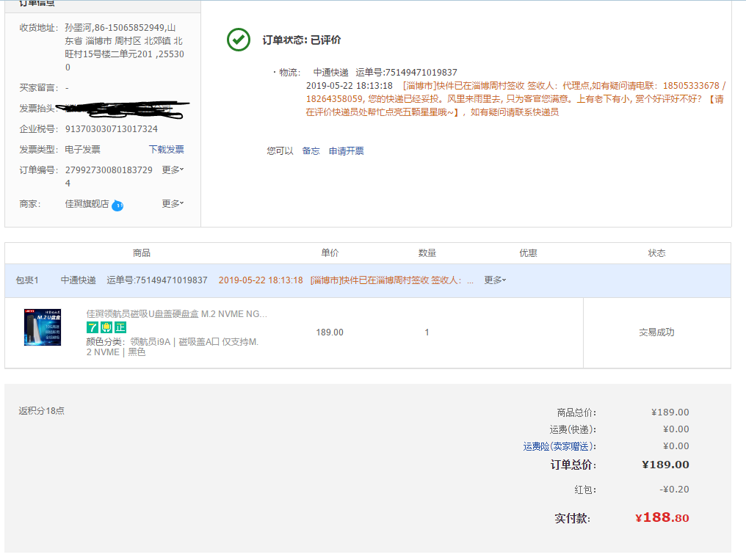Click the orange delivery message in status panel
746x560 pixels.
coord(515,99)
